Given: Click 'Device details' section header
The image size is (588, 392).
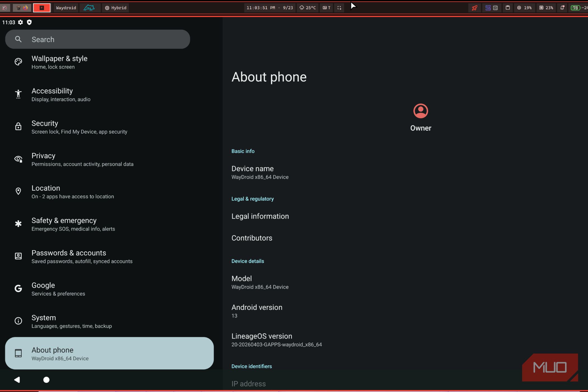Looking at the screenshot, I should tap(248, 261).
